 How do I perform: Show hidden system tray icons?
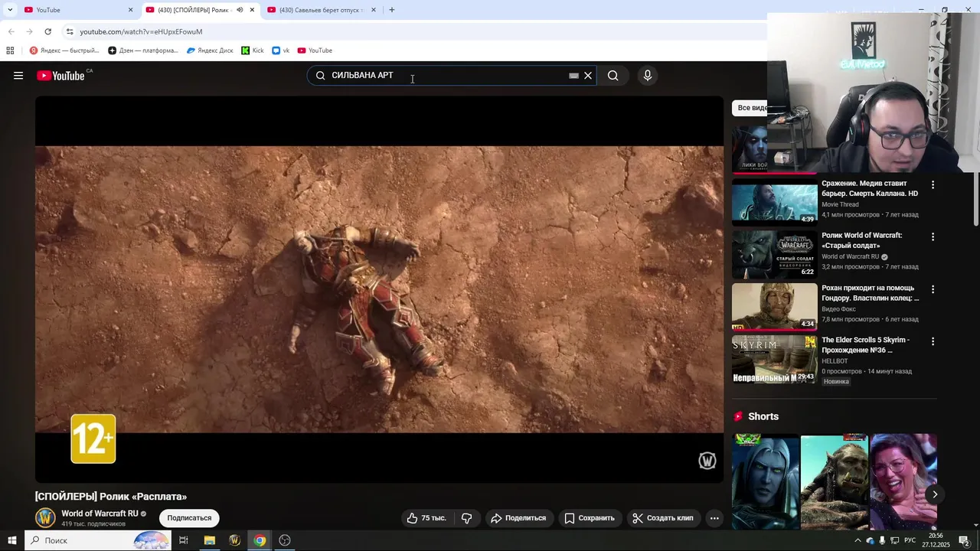857,541
